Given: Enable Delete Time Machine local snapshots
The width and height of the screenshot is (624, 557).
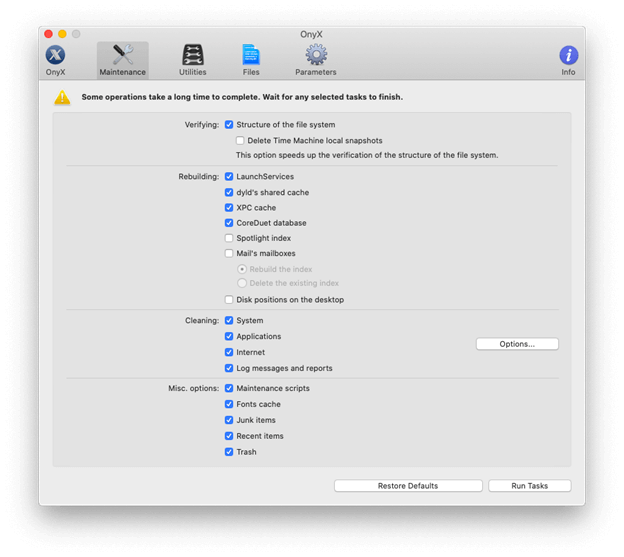Looking at the screenshot, I should coord(240,140).
